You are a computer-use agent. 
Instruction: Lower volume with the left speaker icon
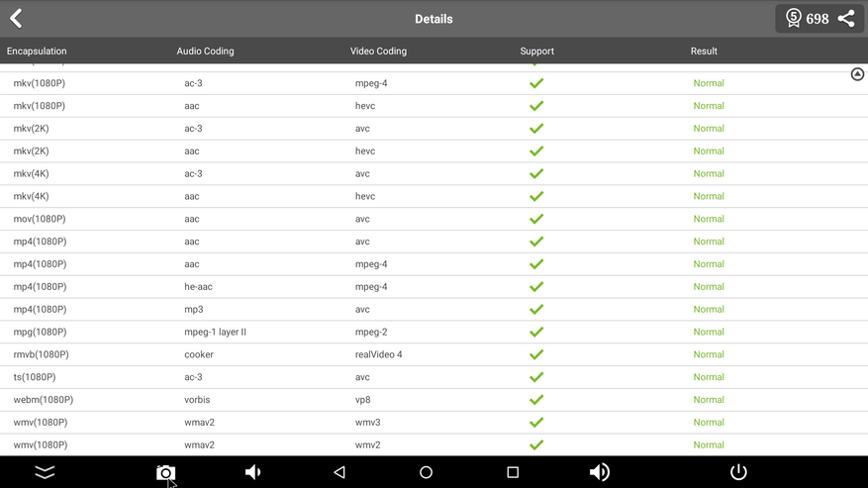coord(253,472)
